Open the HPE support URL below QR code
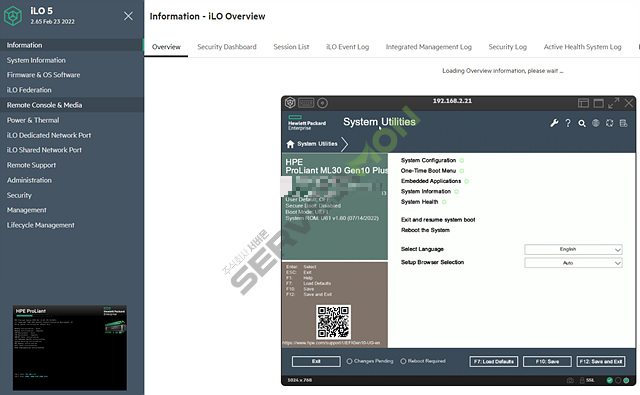The width and height of the screenshot is (640, 395). pos(331,343)
